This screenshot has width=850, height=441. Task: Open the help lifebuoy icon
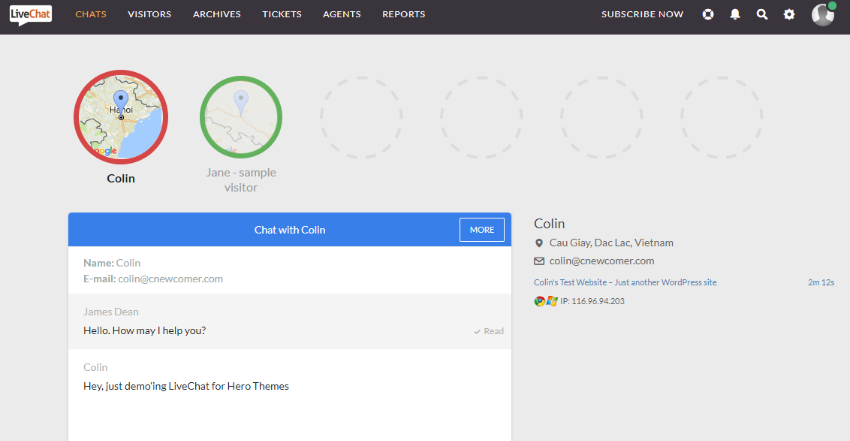(708, 15)
